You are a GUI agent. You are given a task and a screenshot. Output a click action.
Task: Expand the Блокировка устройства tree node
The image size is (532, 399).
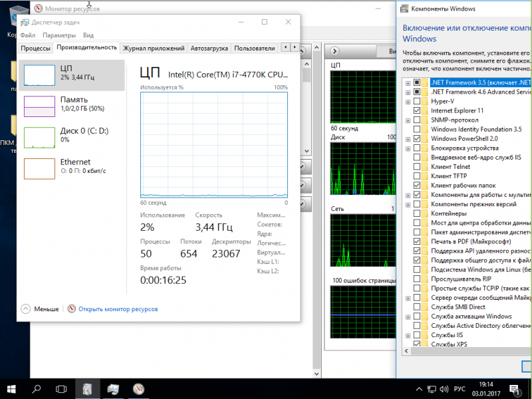point(408,148)
